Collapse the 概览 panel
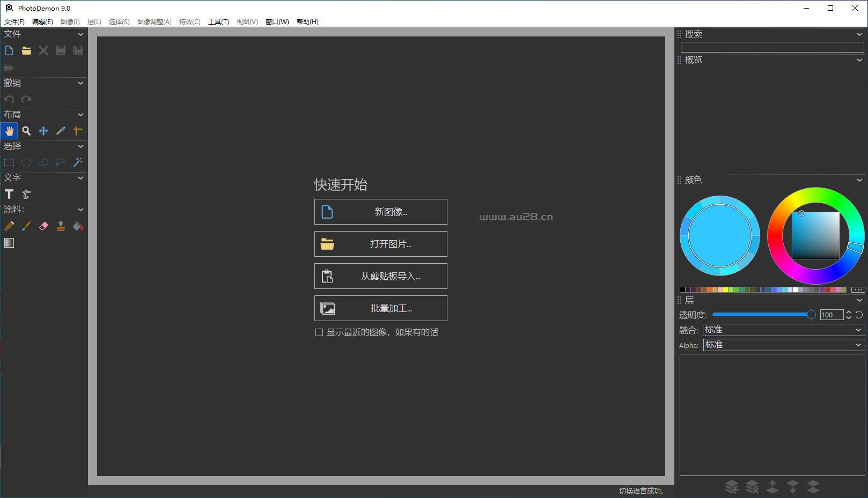The width and height of the screenshot is (868, 498). coord(859,60)
